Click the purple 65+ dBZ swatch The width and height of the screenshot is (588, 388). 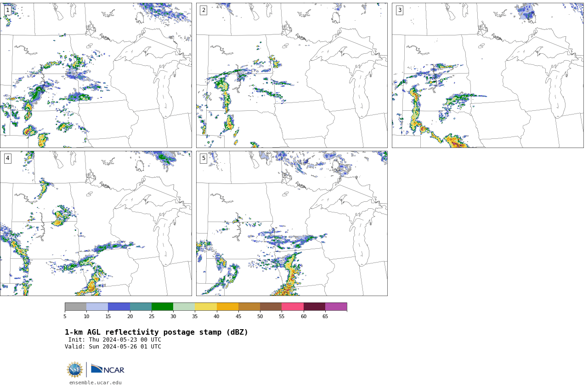point(336,307)
